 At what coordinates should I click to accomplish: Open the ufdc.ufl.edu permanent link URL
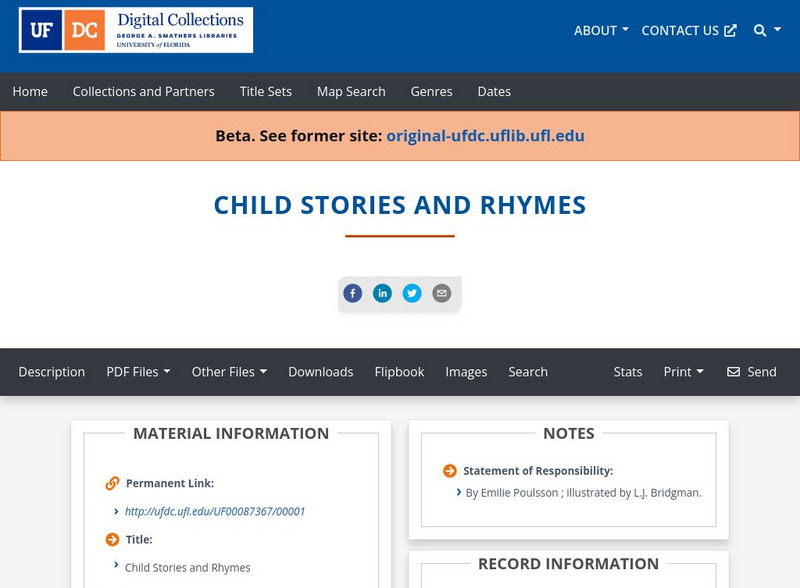coord(216,510)
